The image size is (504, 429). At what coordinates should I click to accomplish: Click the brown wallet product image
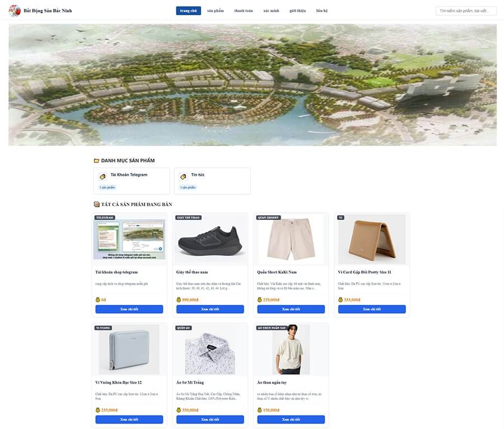(372, 239)
